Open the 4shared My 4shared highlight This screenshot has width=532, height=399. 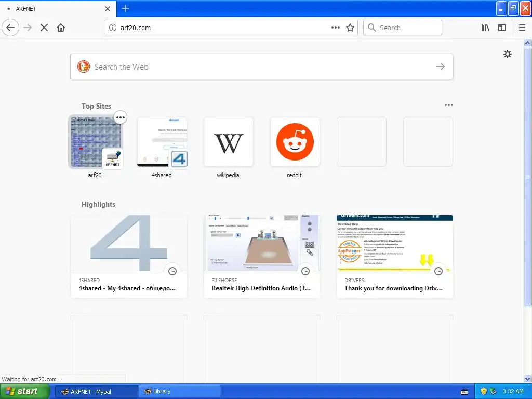129,257
